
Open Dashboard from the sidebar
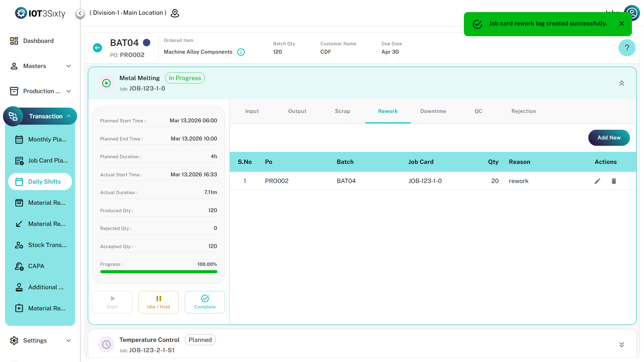[x=38, y=41]
